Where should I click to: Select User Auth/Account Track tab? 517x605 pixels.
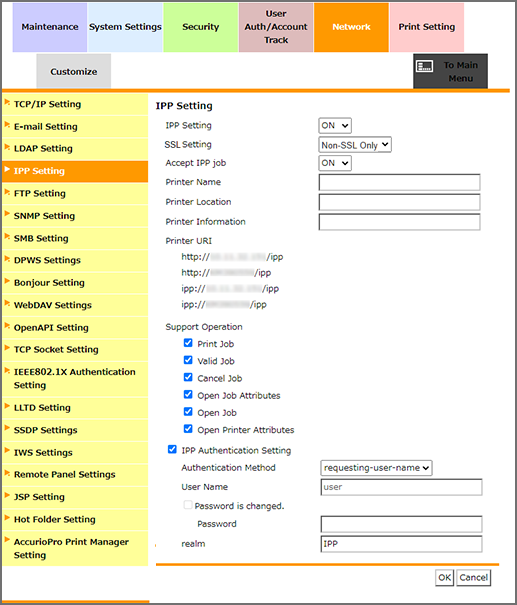point(276,27)
